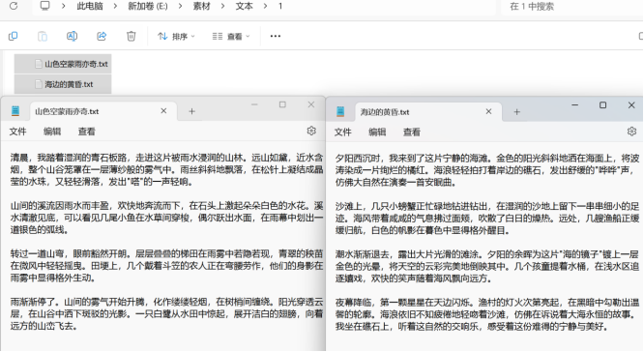Expand chevron before 此电脑 breadcrumb
This screenshot has height=352, width=644.
click(x=64, y=6)
